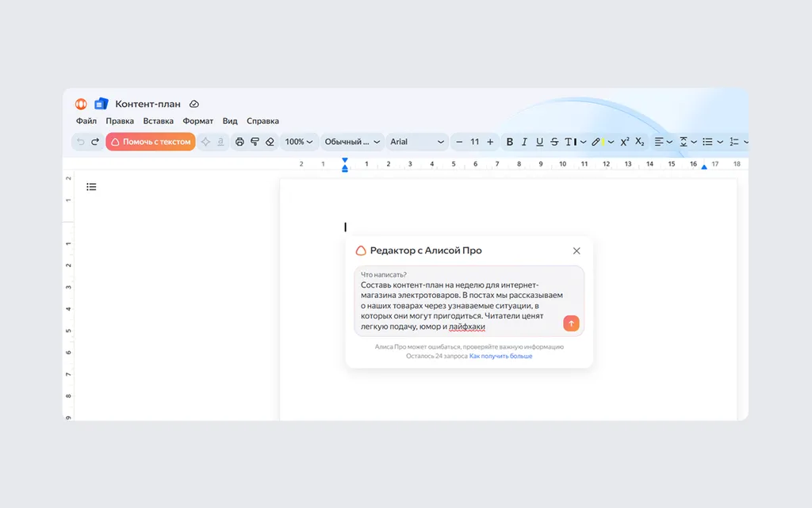Send the prompt with orange arrow button

point(571,323)
